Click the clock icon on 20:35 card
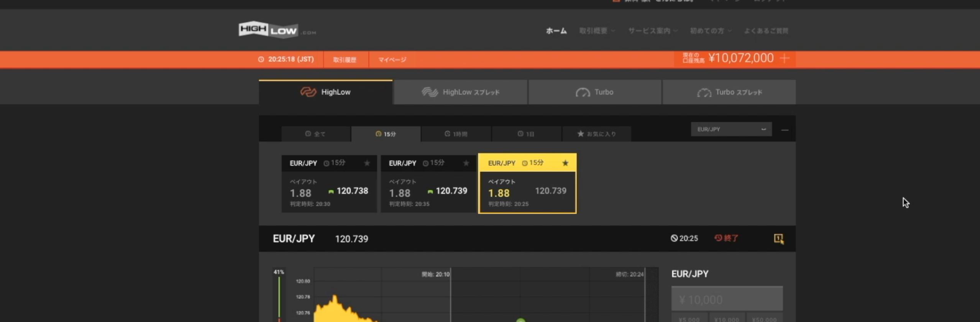 (x=425, y=163)
